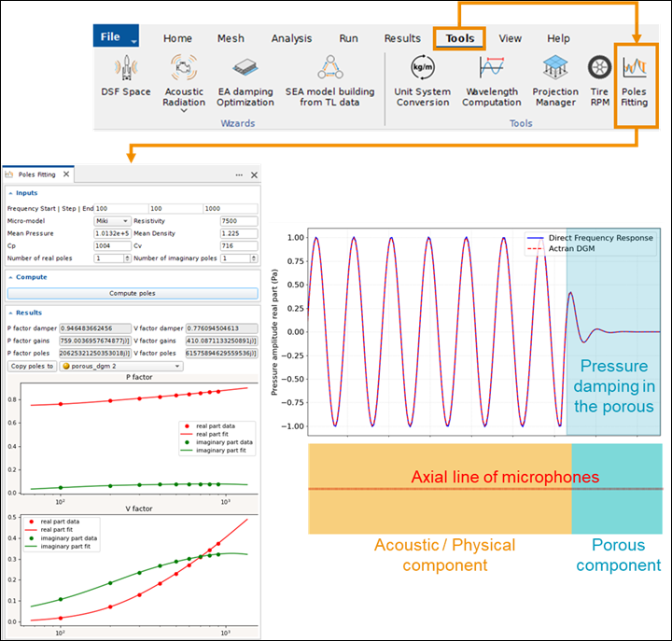Switch to the Analysis ribbon tab
The image size is (672, 641).
point(291,39)
